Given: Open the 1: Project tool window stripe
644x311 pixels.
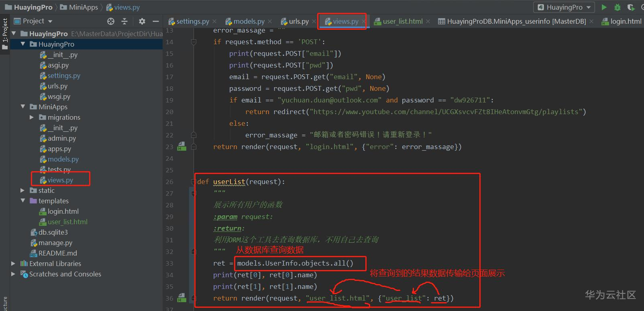Looking at the screenshot, I should (x=5, y=34).
